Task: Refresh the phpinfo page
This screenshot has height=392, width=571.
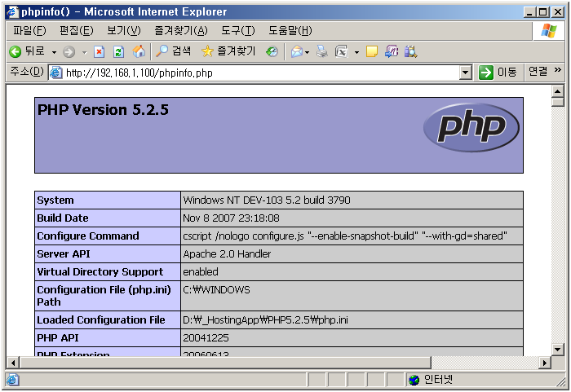Action: coord(118,52)
